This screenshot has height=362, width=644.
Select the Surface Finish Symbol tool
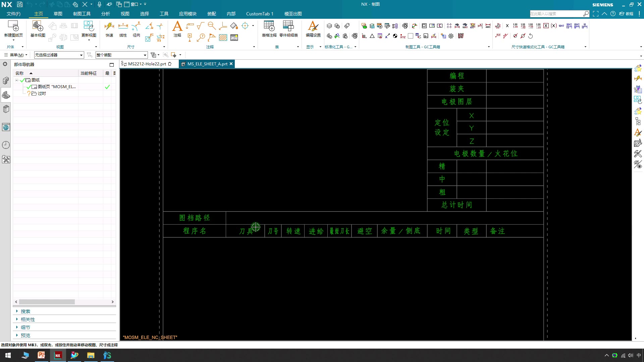tap(201, 26)
